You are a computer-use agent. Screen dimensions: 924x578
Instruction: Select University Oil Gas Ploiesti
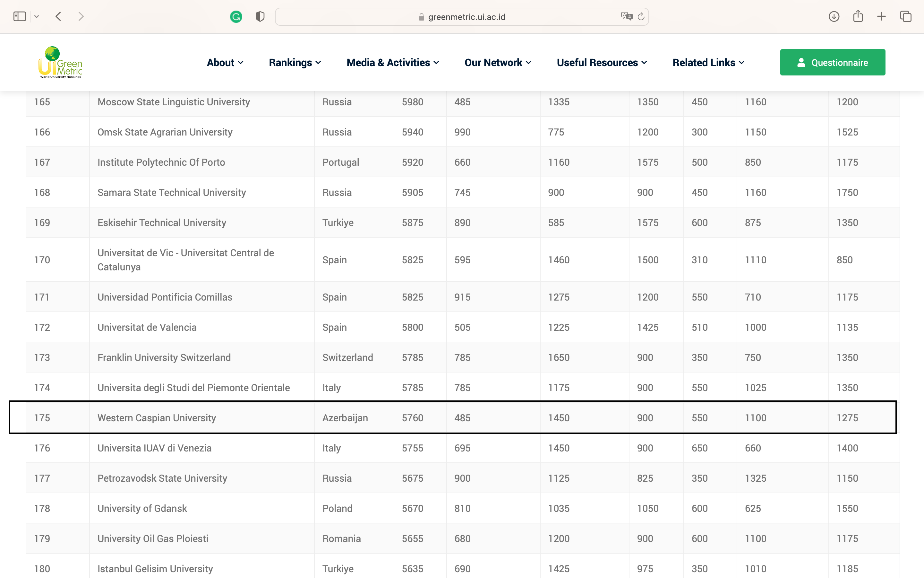(x=153, y=539)
